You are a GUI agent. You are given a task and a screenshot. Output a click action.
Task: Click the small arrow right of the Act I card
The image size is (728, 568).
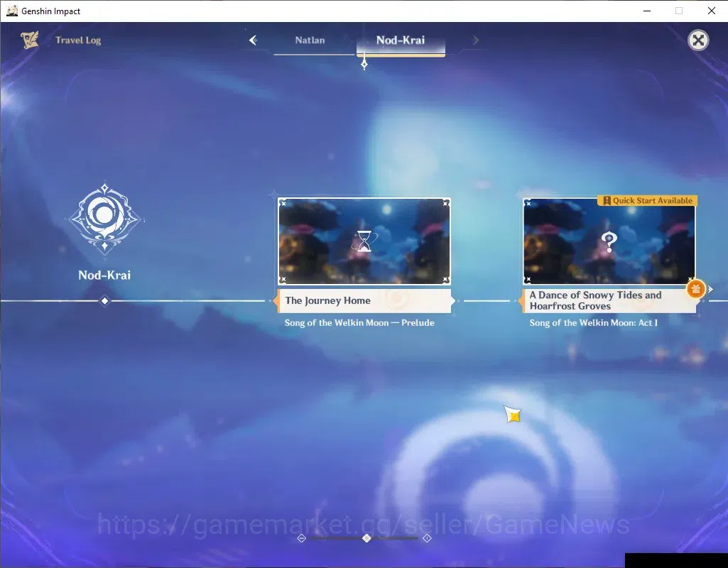pyautogui.click(x=710, y=289)
